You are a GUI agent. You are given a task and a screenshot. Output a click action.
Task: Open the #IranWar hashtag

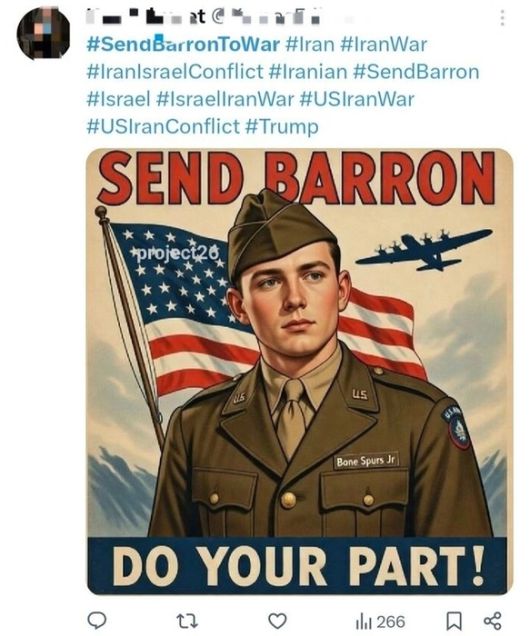coord(384,44)
